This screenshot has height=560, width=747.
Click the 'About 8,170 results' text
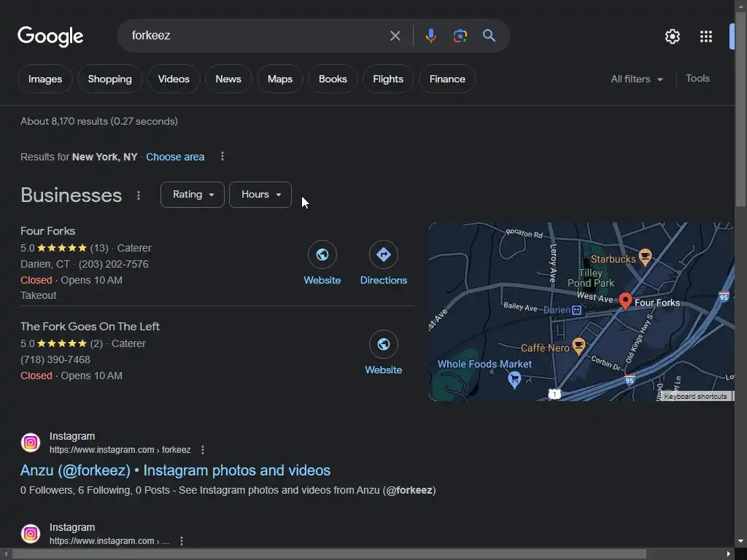[98, 122]
